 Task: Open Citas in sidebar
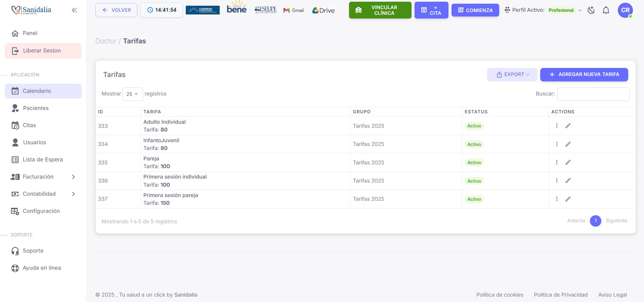[43, 125]
